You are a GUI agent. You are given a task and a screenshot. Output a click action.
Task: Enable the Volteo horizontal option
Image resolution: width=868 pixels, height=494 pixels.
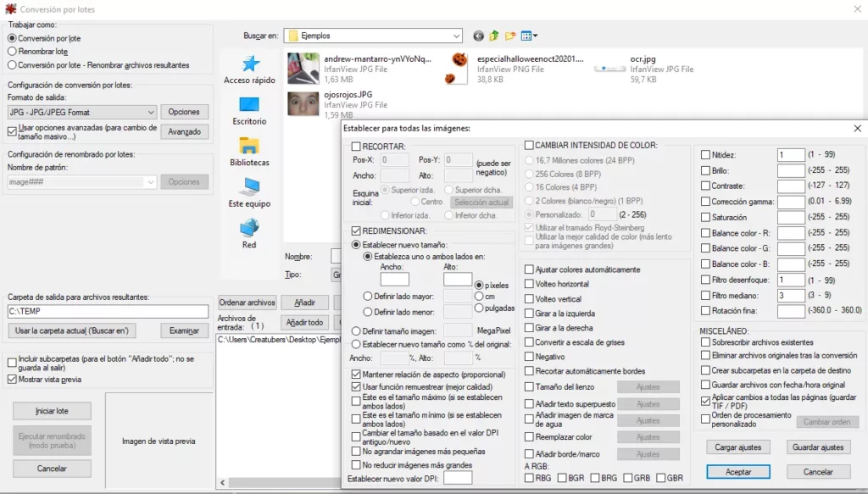click(528, 283)
